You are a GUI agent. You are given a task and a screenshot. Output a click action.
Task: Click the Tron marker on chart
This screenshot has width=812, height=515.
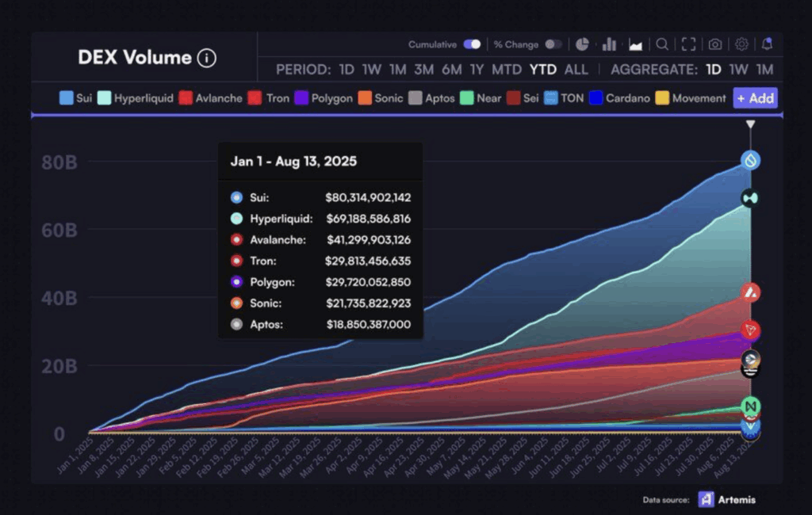click(x=750, y=330)
